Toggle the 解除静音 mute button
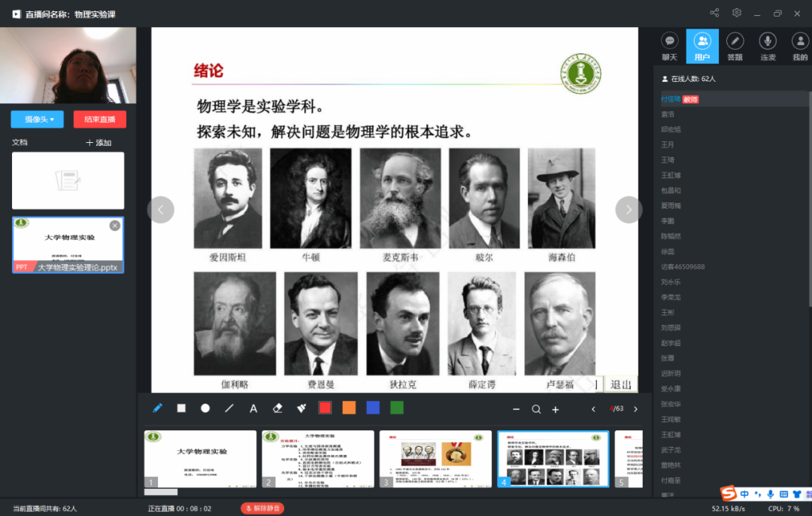The width and height of the screenshot is (812, 516). click(x=262, y=508)
